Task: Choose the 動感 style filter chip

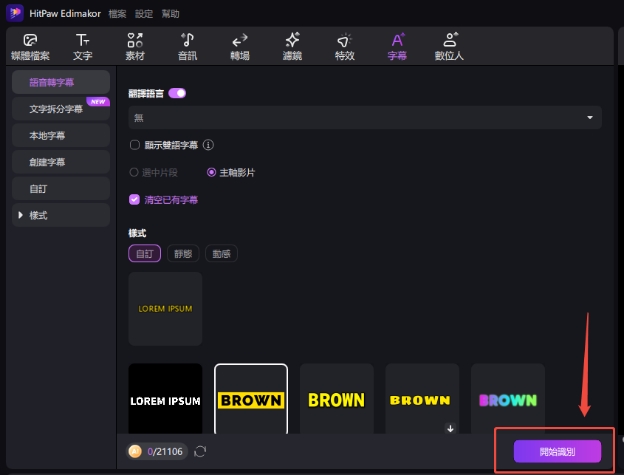Action: (x=221, y=253)
